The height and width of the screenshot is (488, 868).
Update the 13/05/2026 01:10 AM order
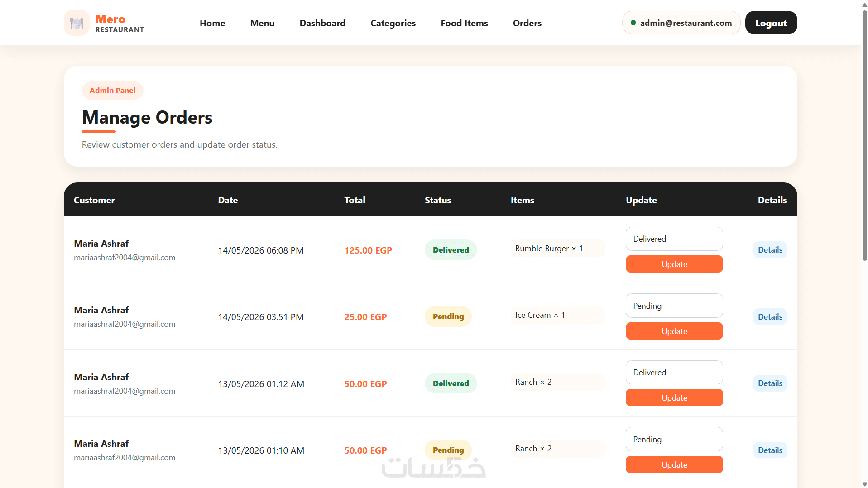click(674, 464)
